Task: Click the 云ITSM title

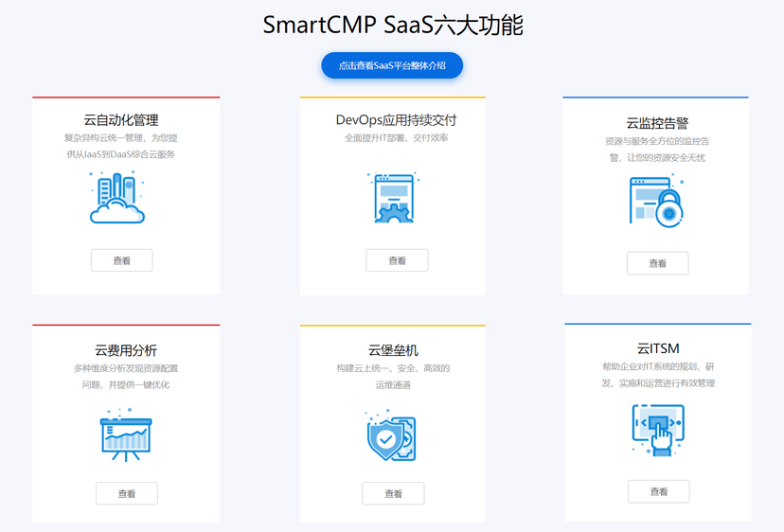Action: pos(658,348)
